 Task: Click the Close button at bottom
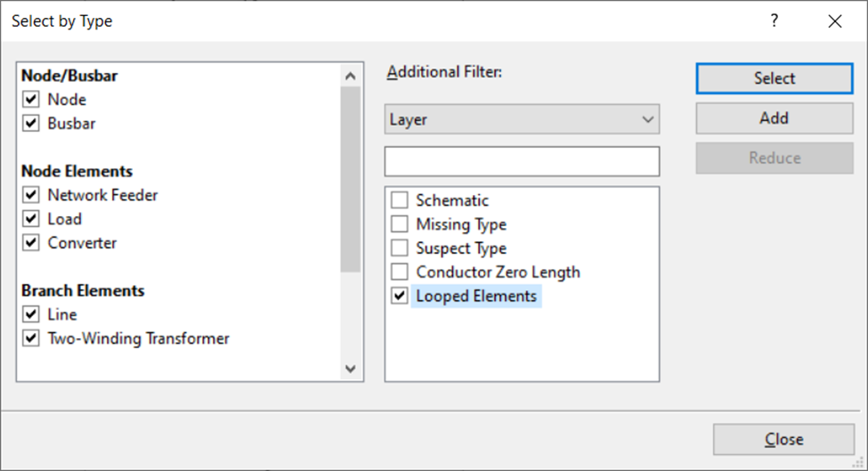click(783, 440)
